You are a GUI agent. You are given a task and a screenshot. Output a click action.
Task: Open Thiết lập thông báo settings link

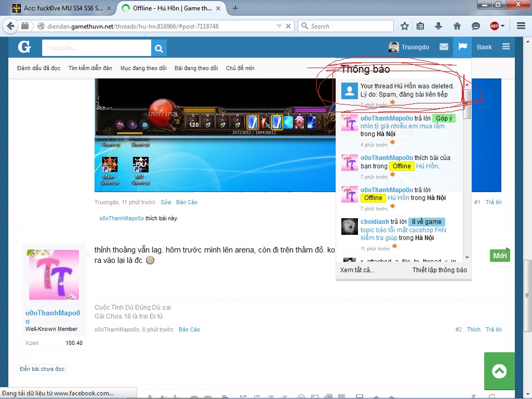click(x=440, y=270)
